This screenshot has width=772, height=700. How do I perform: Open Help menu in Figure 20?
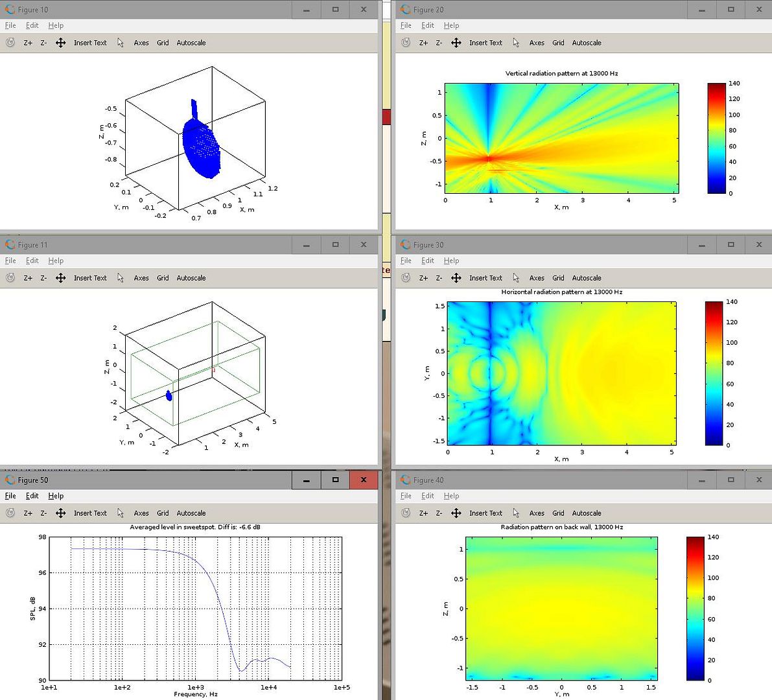[x=451, y=25]
